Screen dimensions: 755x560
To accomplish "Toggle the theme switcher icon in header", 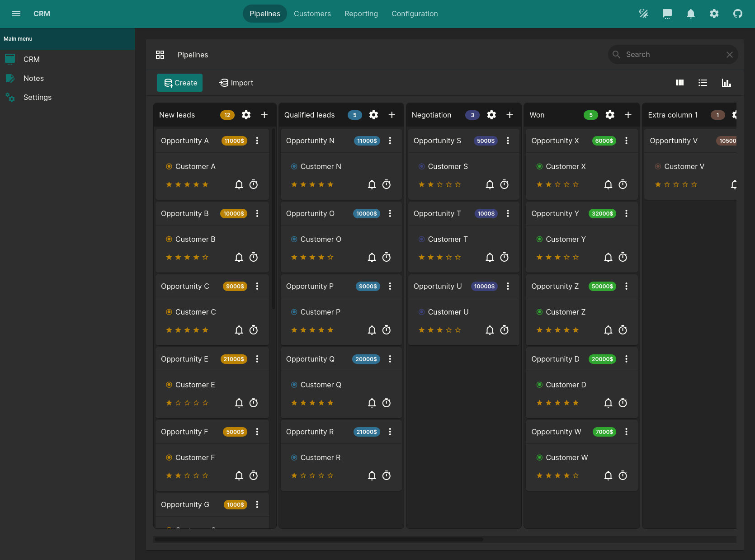I will click(643, 14).
